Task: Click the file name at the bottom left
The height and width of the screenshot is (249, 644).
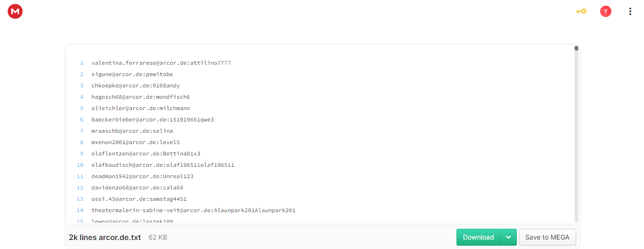Action: coord(105,237)
